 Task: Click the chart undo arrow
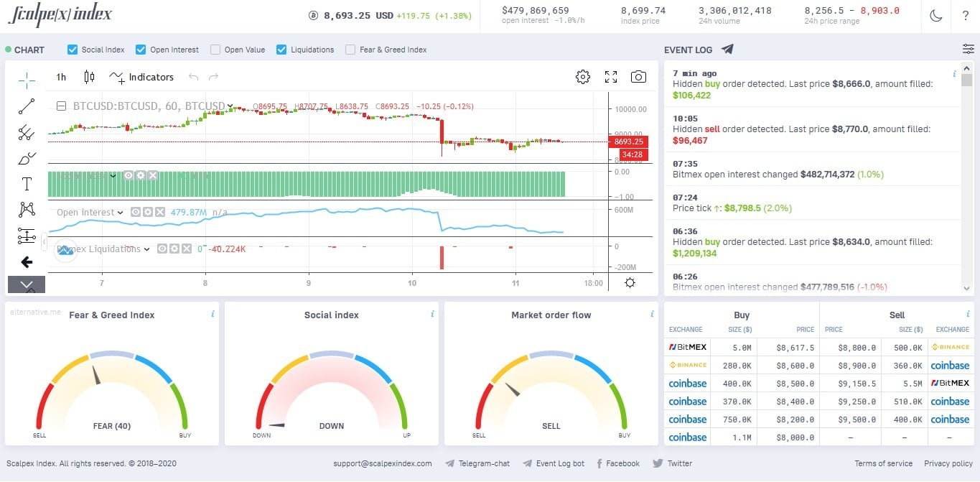click(193, 77)
